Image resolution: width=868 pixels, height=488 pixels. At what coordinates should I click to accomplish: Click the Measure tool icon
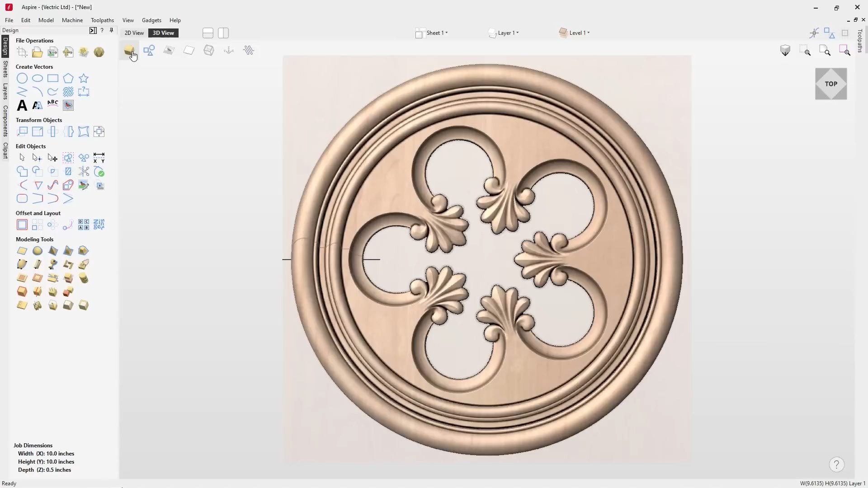click(x=99, y=158)
